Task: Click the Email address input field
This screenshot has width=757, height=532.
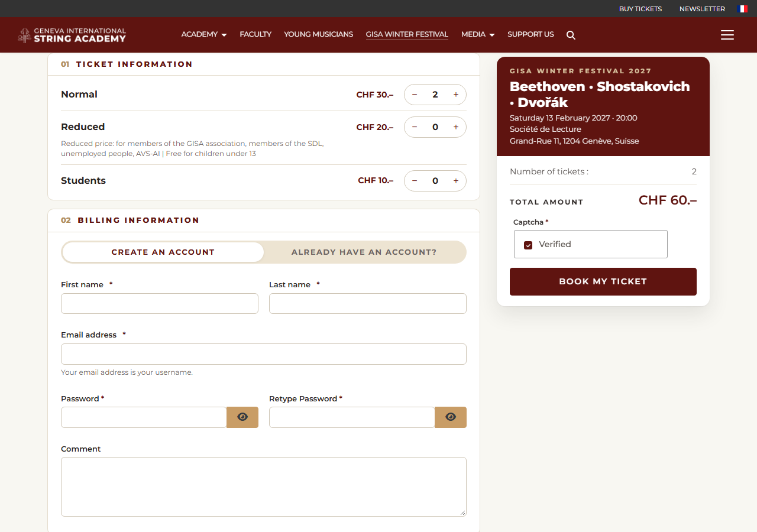Action: pos(264,354)
